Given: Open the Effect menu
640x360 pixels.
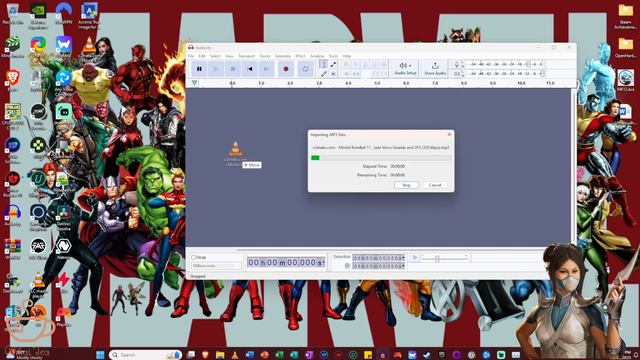Looking at the screenshot, I should (x=300, y=56).
